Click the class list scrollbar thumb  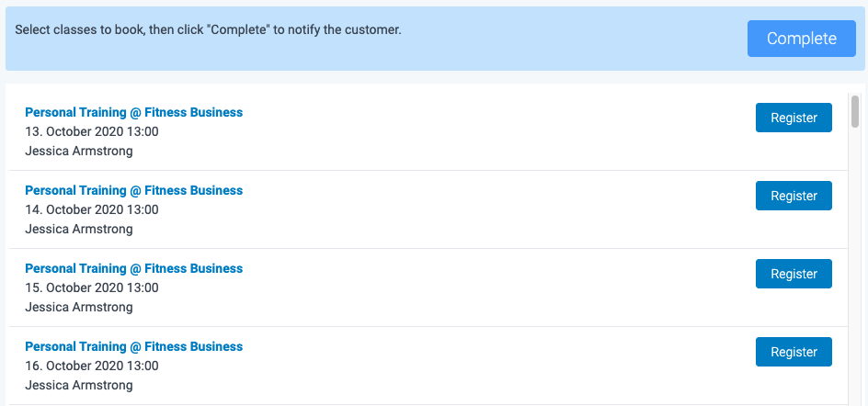point(855,111)
